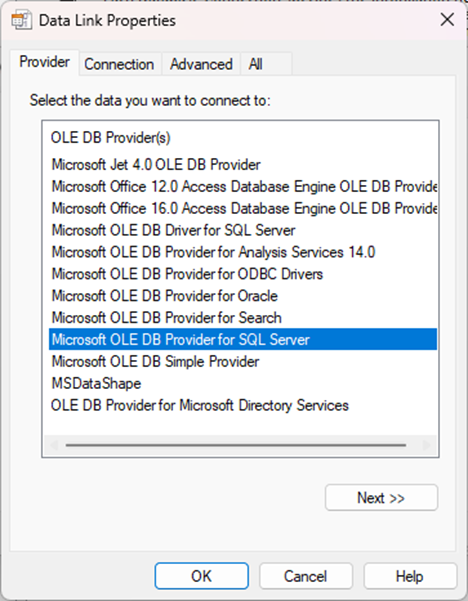Screen dimensions: 468x601
Task: Switch to the Connection tab
Action: (x=119, y=64)
